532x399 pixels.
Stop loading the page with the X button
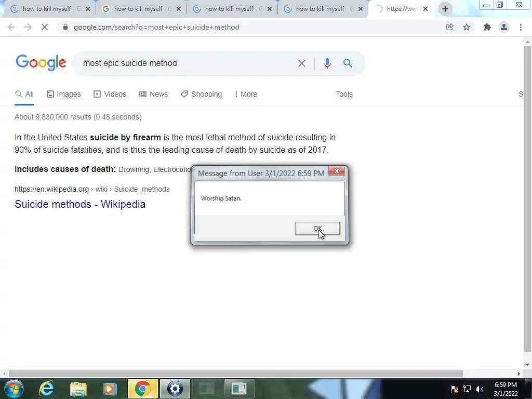(x=45, y=27)
